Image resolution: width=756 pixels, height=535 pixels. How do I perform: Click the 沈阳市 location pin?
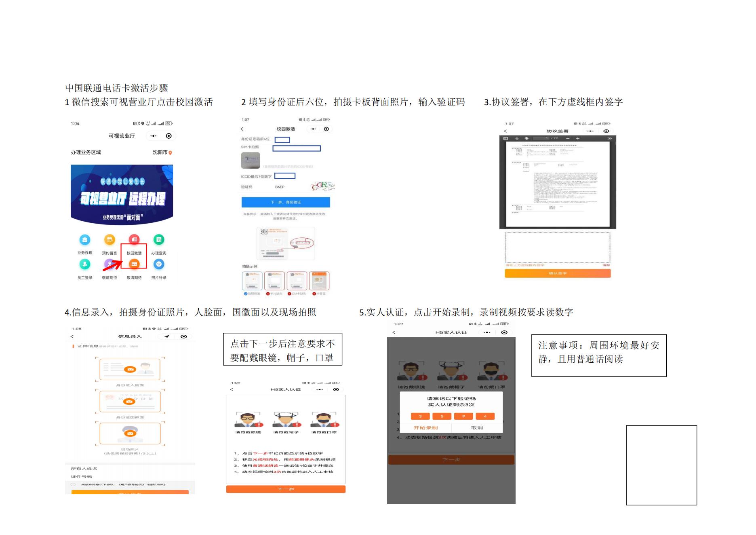point(170,153)
